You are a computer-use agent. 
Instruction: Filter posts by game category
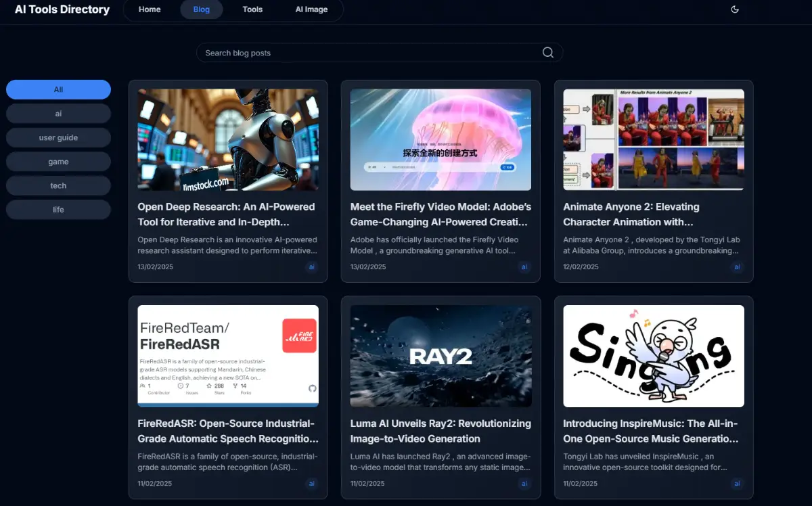click(58, 162)
